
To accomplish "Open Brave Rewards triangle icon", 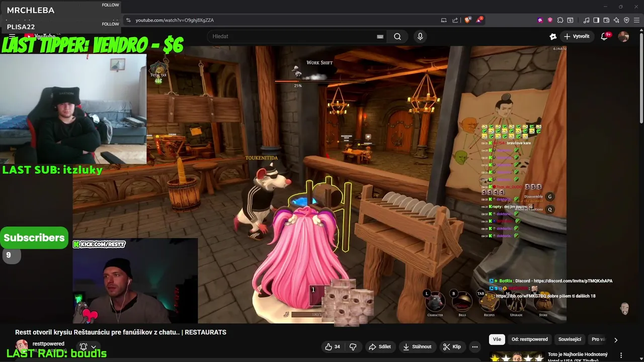I will [x=479, y=20].
